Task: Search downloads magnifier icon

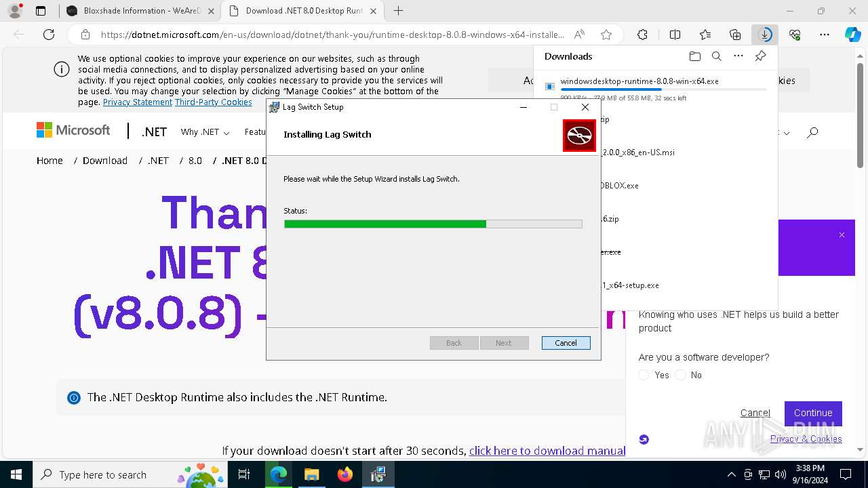Action: coord(716,56)
